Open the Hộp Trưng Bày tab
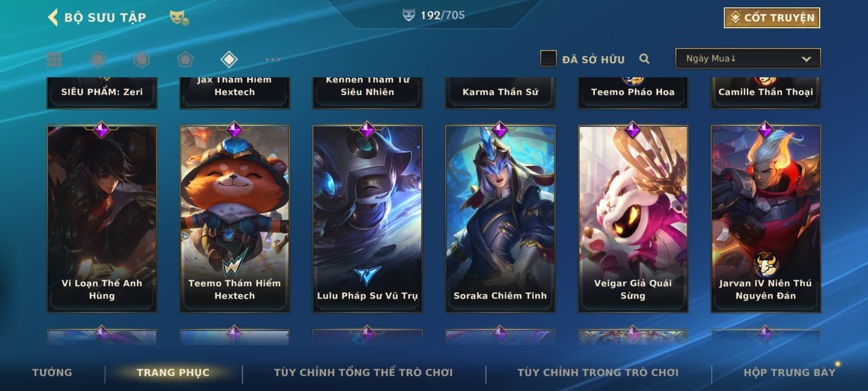Image resolution: width=868 pixels, height=391 pixels. (790, 372)
